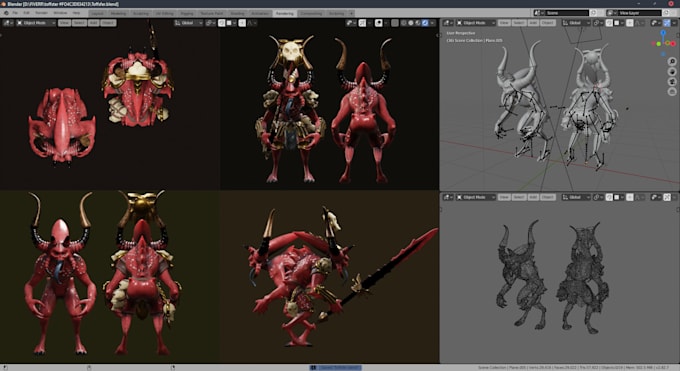Screen dimensions: 680x371
Task: Switch perspective/orthographic with grid icon
Action: pos(672,92)
